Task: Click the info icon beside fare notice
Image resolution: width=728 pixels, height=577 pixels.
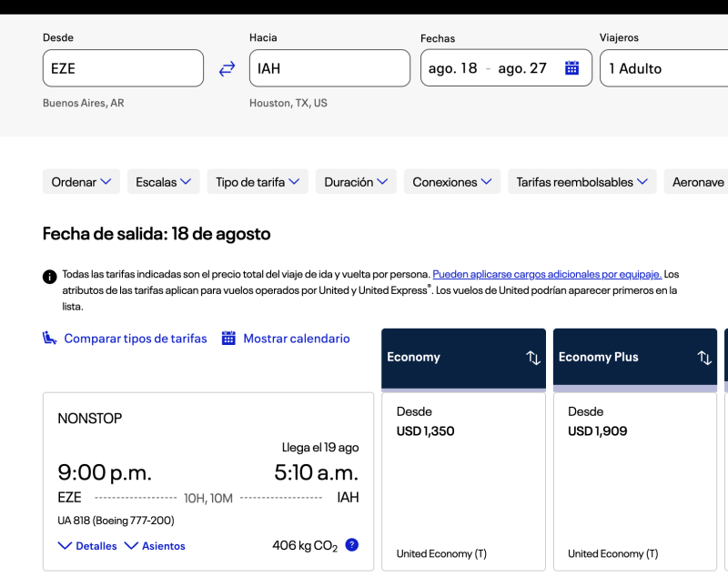Action: coord(50,277)
